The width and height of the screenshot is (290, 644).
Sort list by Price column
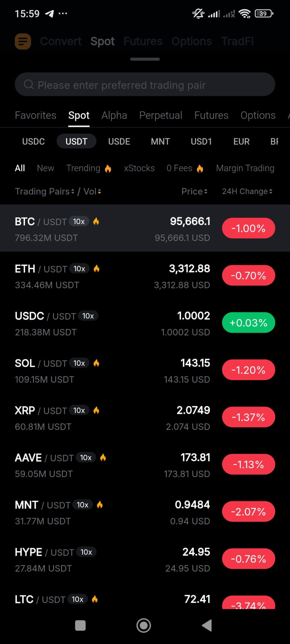(195, 192)
